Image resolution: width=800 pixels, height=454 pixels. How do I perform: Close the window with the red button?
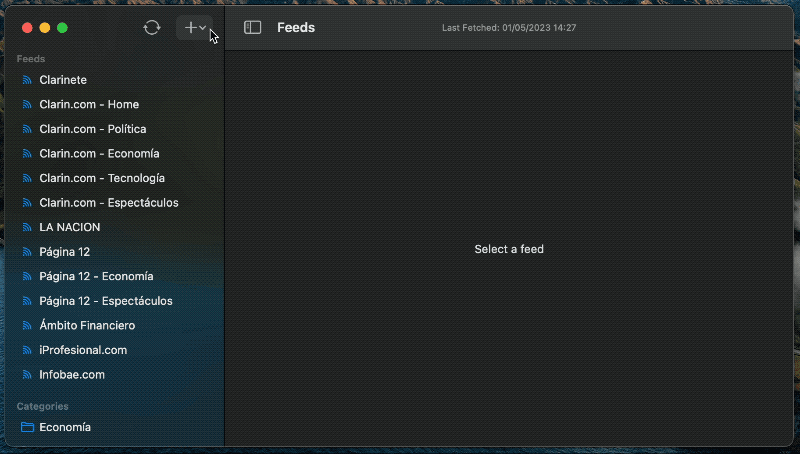click(27, 28)
